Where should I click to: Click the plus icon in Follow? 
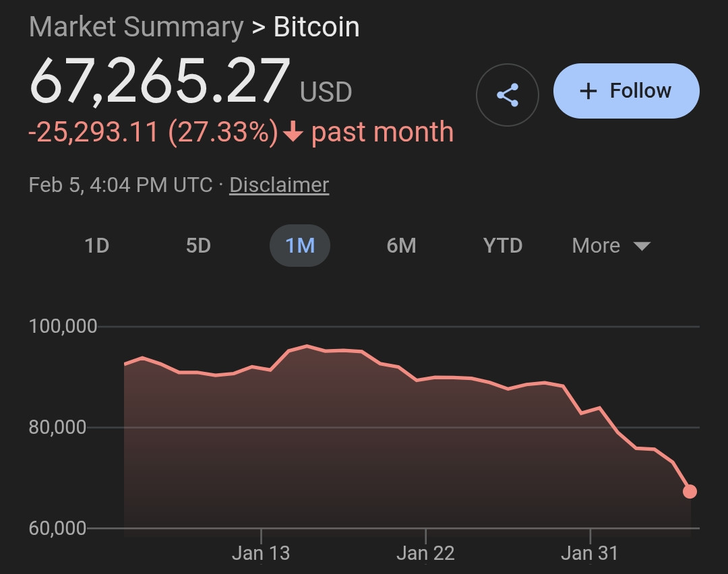(x=588, y=92)
